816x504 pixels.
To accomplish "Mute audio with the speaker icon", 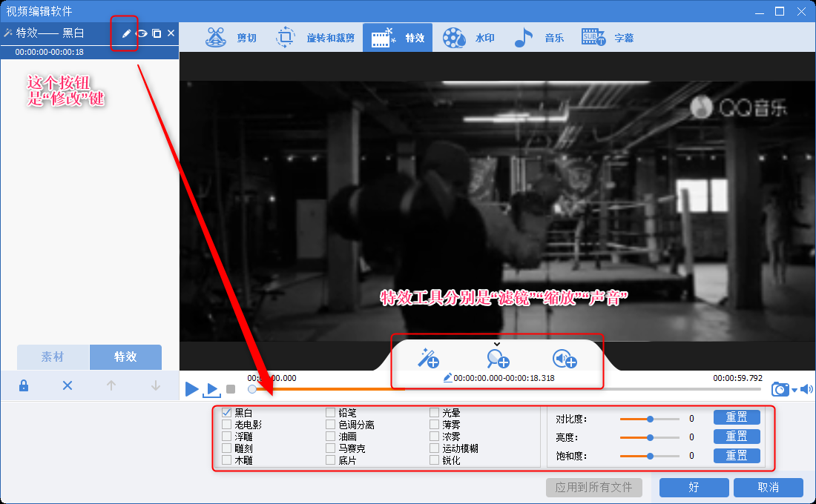I will click(x=806, y=389).
